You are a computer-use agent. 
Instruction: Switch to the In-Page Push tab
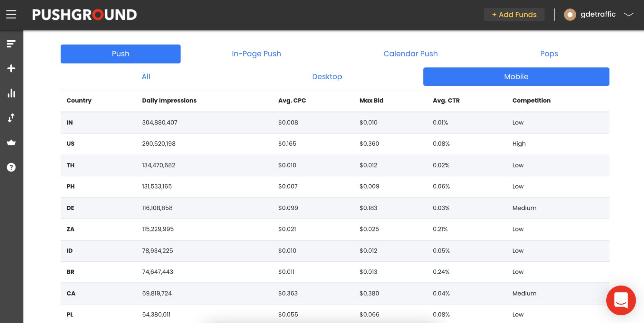click(256, 54)
